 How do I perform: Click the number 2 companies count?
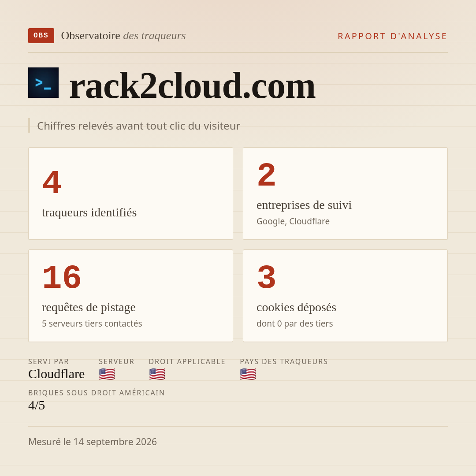click(x=267, y=175)
